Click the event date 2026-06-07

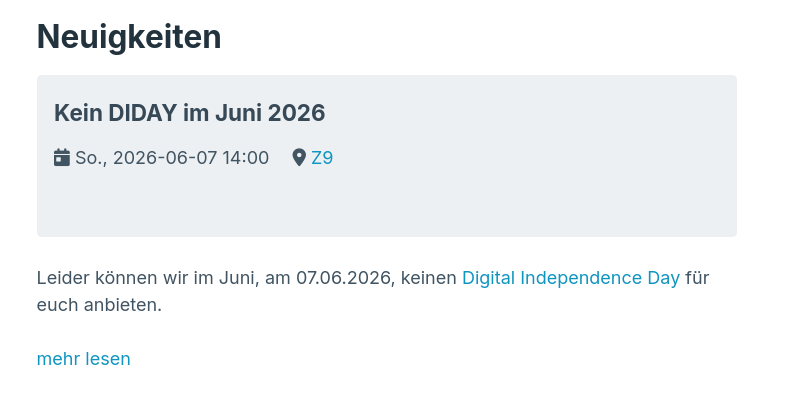click(x=165, y=158)
